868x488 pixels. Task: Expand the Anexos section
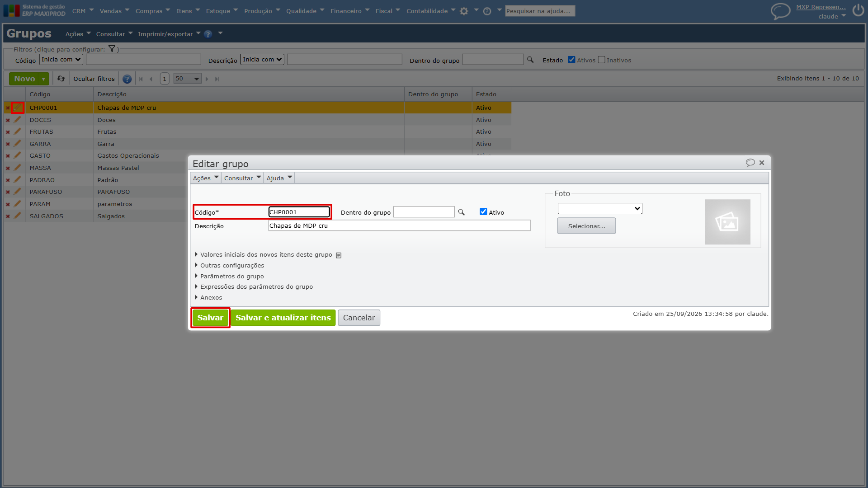coord(208,298)
